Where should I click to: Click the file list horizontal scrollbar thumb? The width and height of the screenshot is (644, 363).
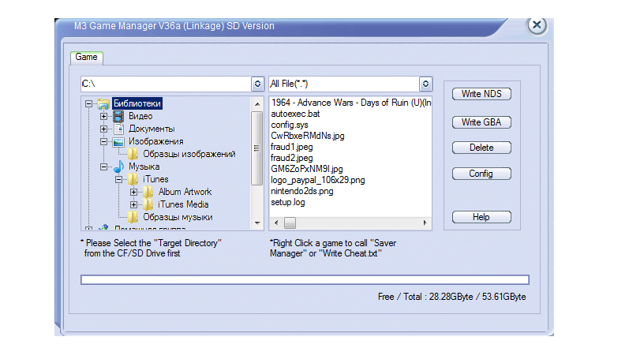pyautogui.click(x=290, y=223)
